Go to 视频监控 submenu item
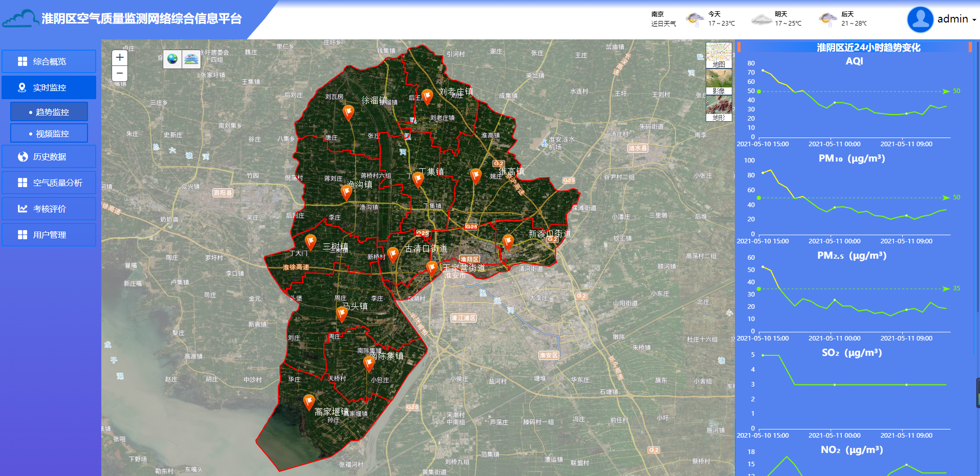 (49, 133)
